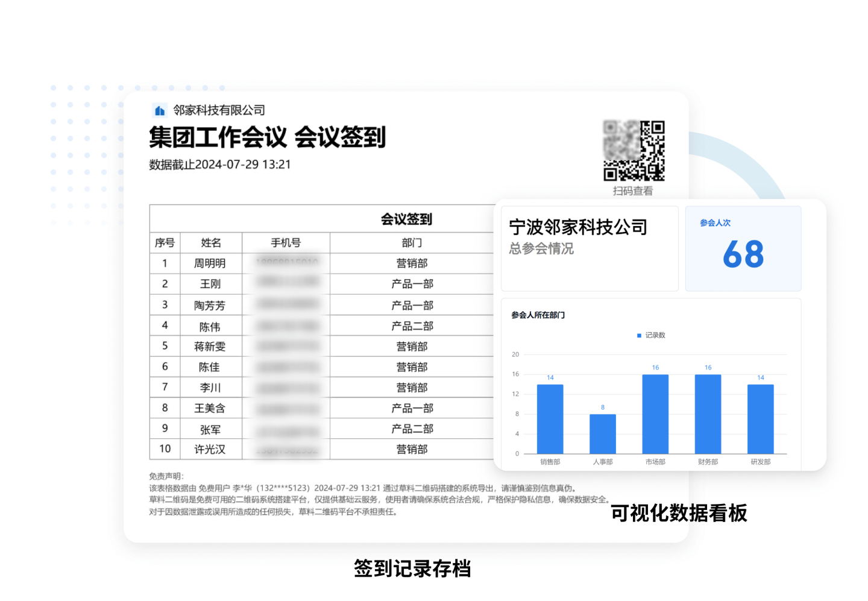Click the 参会人所在部门 chart heading
The height and width of the screenshot is (601, 868).
pos(538,315)
